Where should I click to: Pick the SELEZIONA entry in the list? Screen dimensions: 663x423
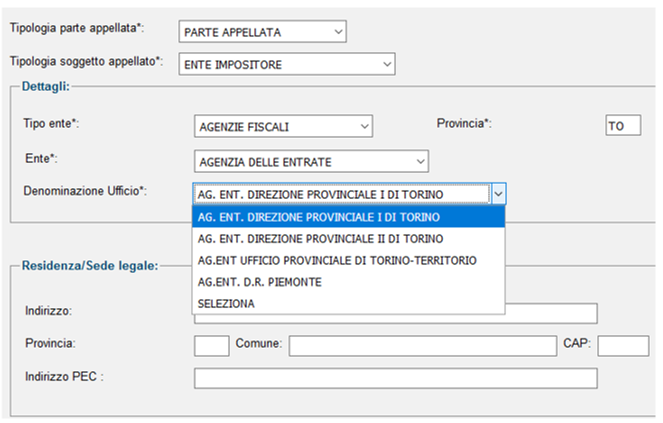click(348, 304)
